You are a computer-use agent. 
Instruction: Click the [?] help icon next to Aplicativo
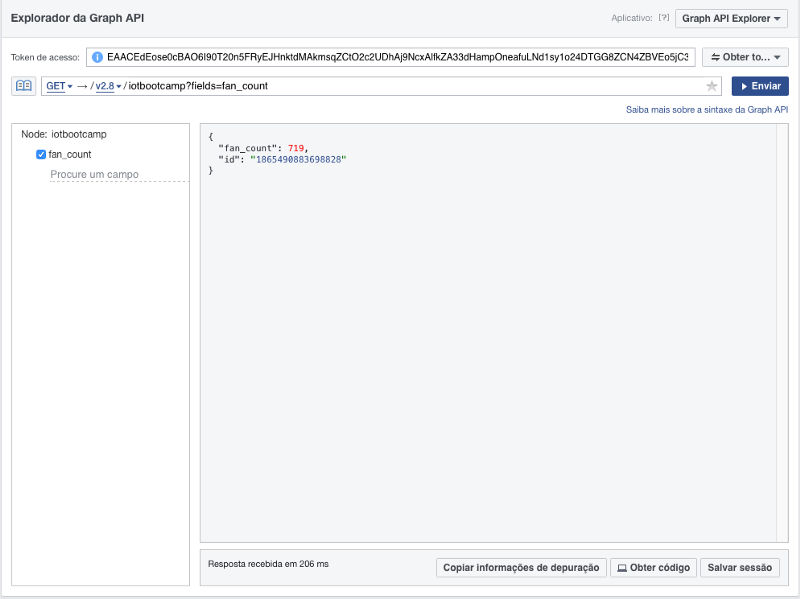[x=664, y=18]
